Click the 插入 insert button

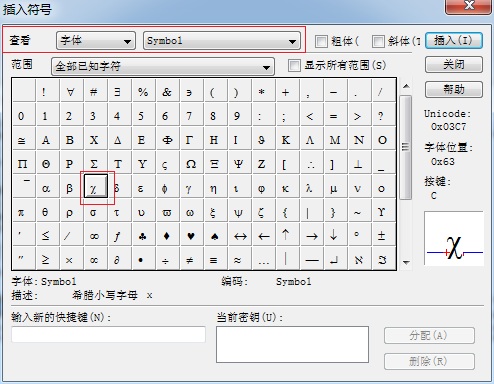(x=454, y=41)
